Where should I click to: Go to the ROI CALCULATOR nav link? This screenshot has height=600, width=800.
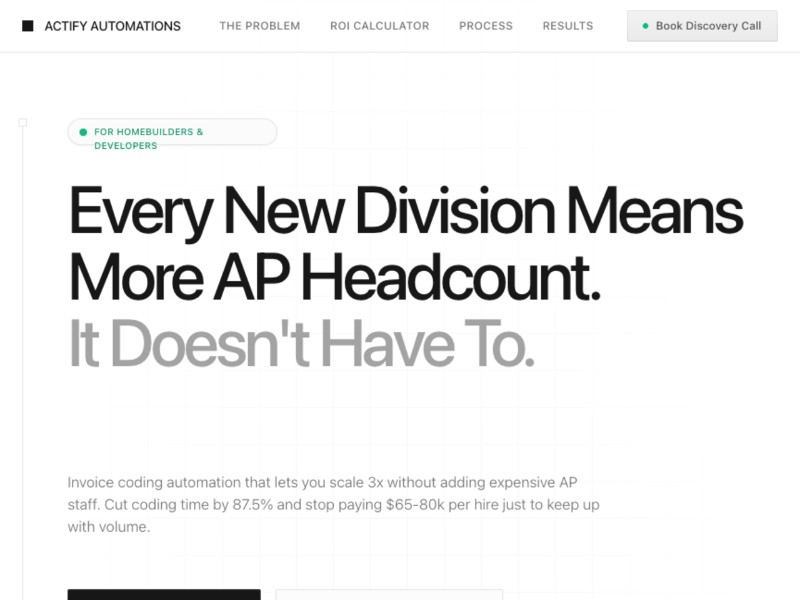[379, 26]
